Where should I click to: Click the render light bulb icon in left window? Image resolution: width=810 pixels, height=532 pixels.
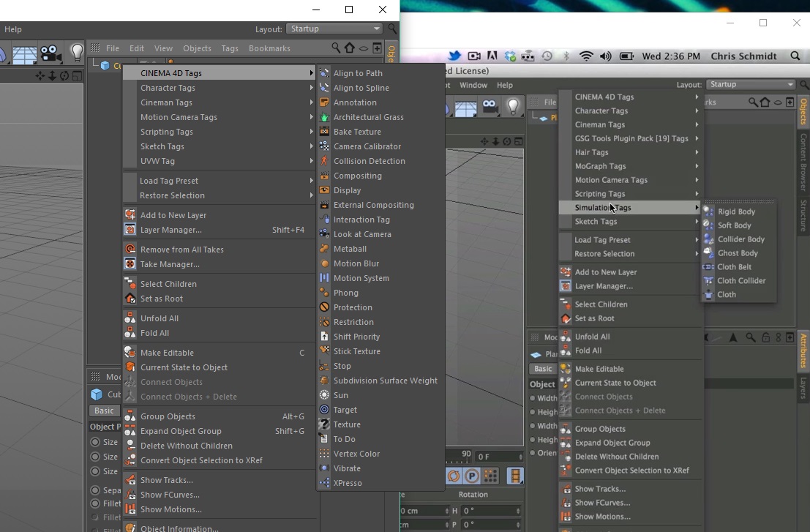(77, 53)
